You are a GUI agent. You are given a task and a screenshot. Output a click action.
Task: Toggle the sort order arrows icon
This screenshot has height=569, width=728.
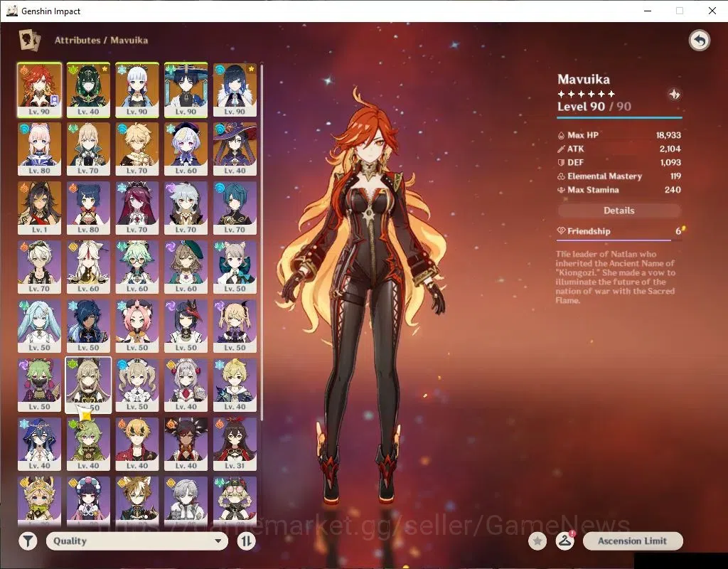click(x=246, y=541)
